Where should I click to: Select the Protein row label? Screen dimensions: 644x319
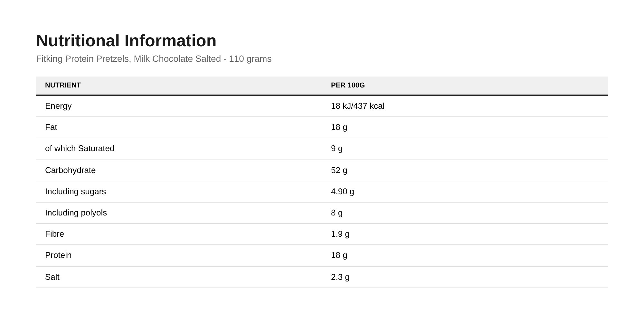[58, 255]
